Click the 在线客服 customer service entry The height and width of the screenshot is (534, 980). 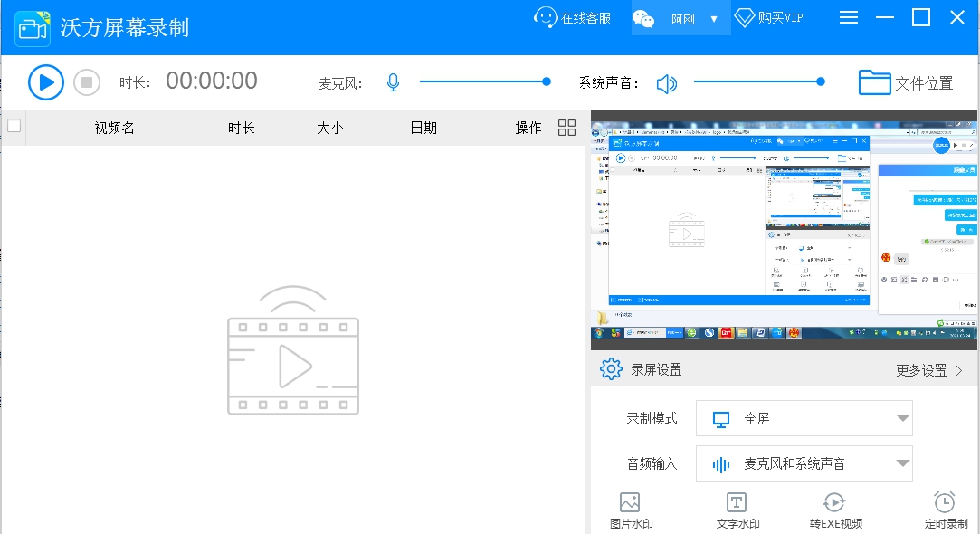pyautogui.click(x=572, y=16)
